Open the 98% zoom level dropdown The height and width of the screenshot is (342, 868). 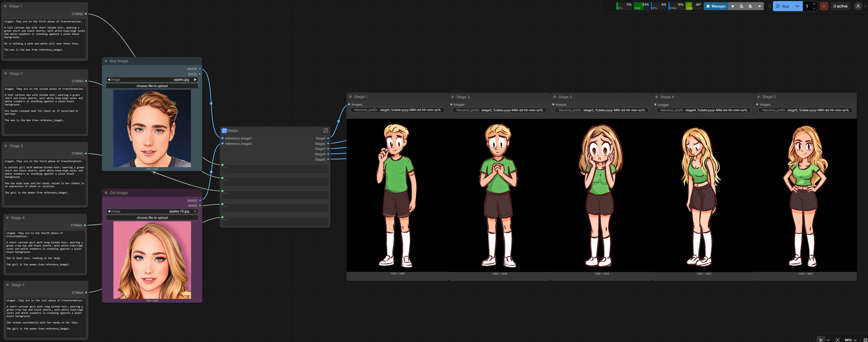coord(850,340)
